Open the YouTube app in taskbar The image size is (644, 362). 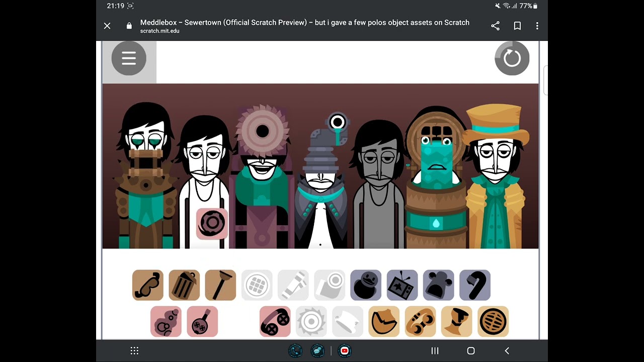(345, 351)
